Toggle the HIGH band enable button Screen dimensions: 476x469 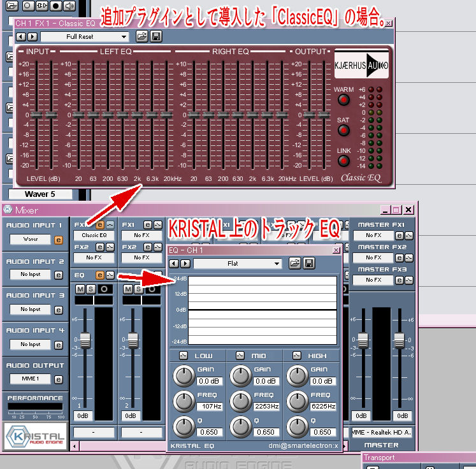click(297, 356)
